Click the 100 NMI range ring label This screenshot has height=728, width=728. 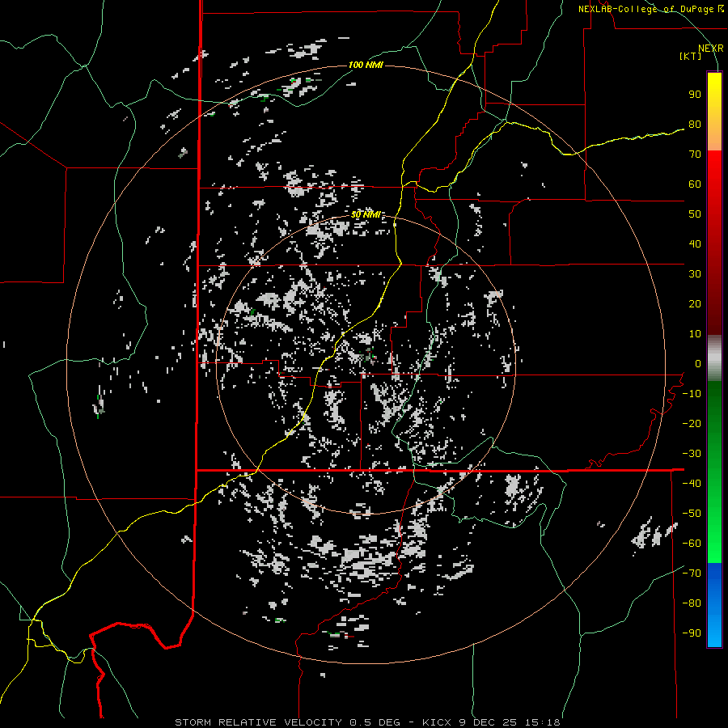[x=366, y=65]
